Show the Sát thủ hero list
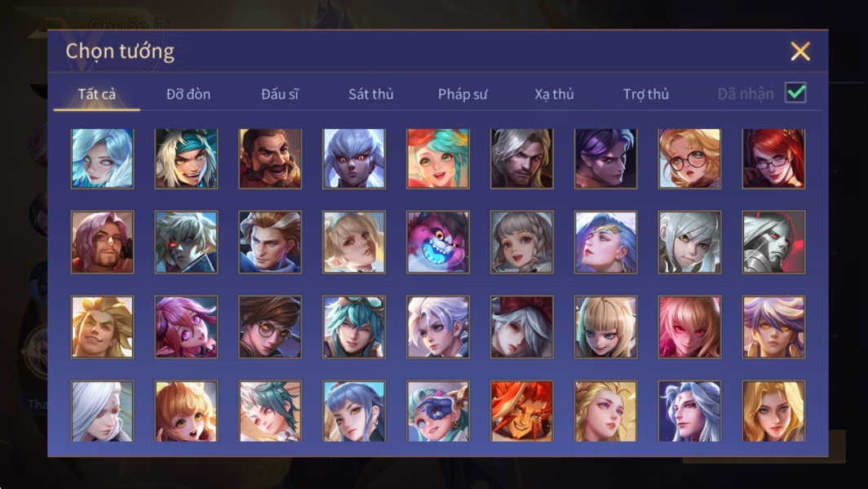Image resolution: width=868 pixels, height=489 pixels. (x=371, y=94)
